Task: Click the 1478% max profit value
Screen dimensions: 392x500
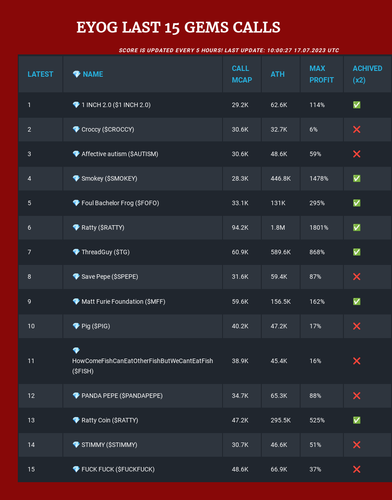Action: pyautogui.click(x=319, y=178)
